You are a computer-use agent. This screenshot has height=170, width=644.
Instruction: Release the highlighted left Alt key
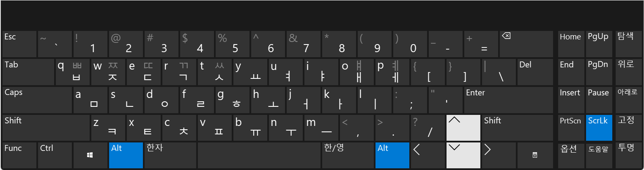click(x=126, y=155)
